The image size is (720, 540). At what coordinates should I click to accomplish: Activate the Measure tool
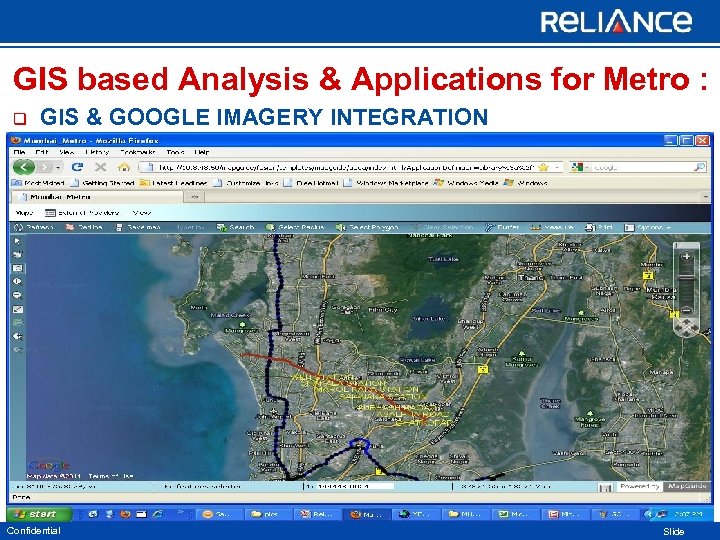coord(552,227)
